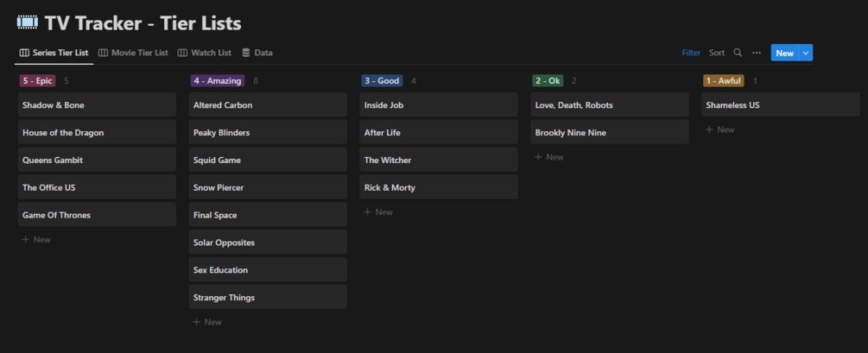Open the three-dot view options menu
The height and width of the screenshot is (353, 868).
(757, 53)
